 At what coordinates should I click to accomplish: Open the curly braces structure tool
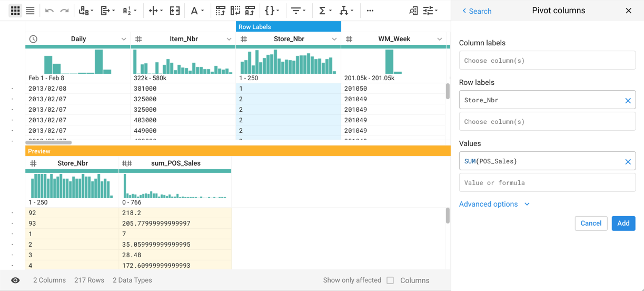click(272, 11)
